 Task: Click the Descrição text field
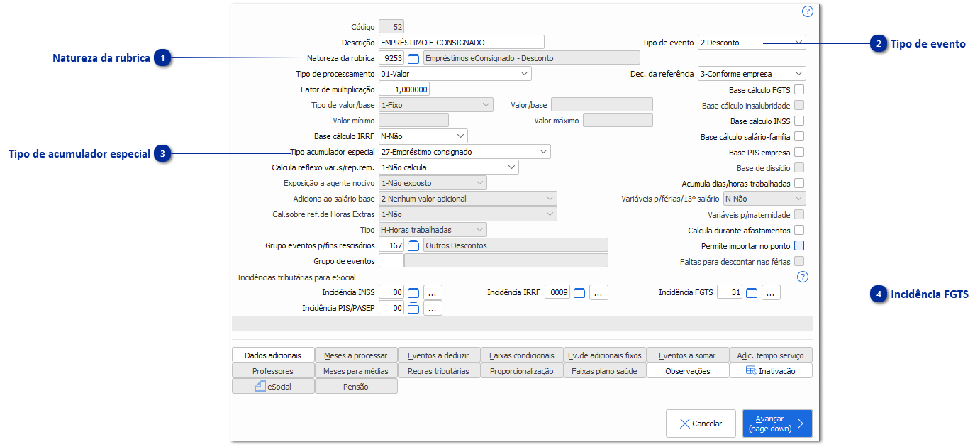pos(461,43)
